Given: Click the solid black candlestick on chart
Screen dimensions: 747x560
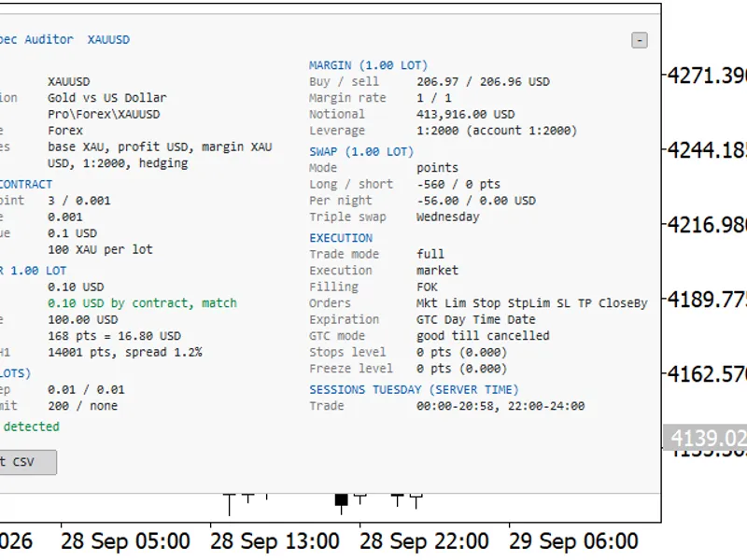Looking at the screenshot, I should coord(341,500).
